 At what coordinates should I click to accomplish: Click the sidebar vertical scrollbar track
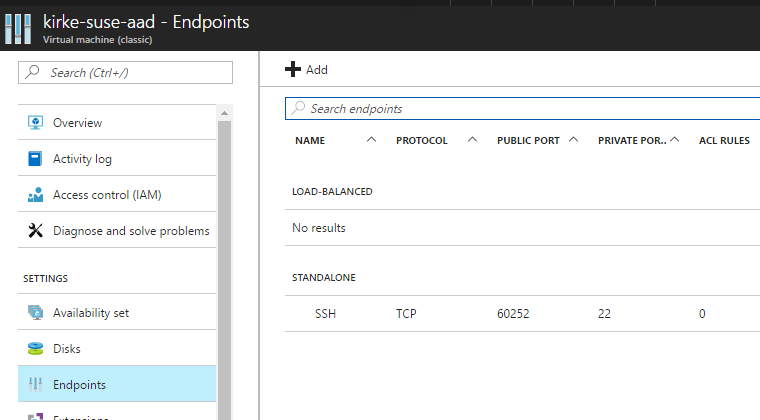[224, 269]
